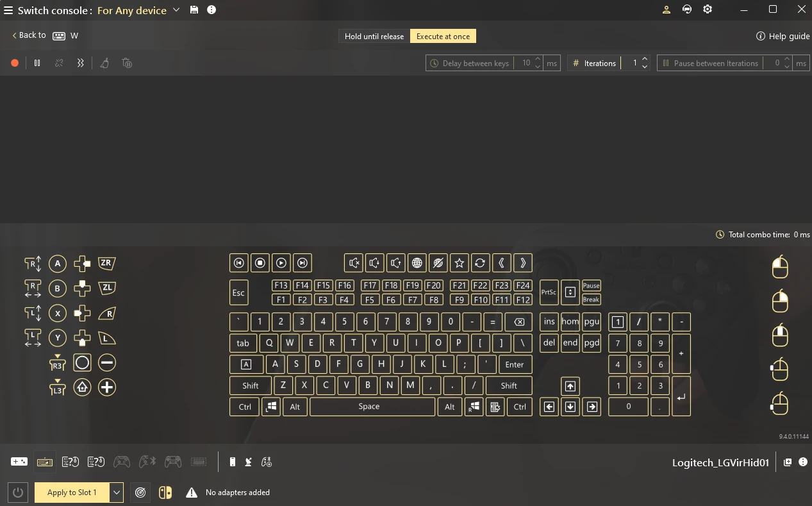Add the next track media key
Image resolution: width=812 pixels, height=506 pixels.
[x=302, y=262]
